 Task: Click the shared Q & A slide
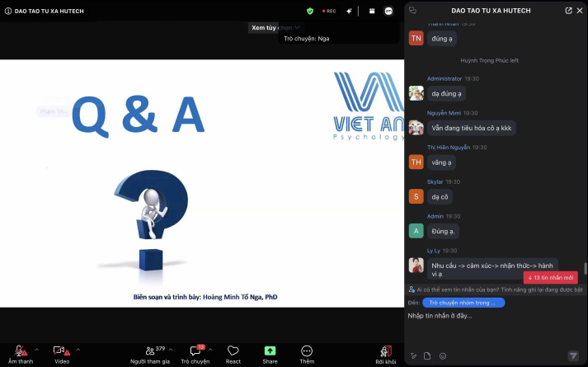click(x=202, y=183)
